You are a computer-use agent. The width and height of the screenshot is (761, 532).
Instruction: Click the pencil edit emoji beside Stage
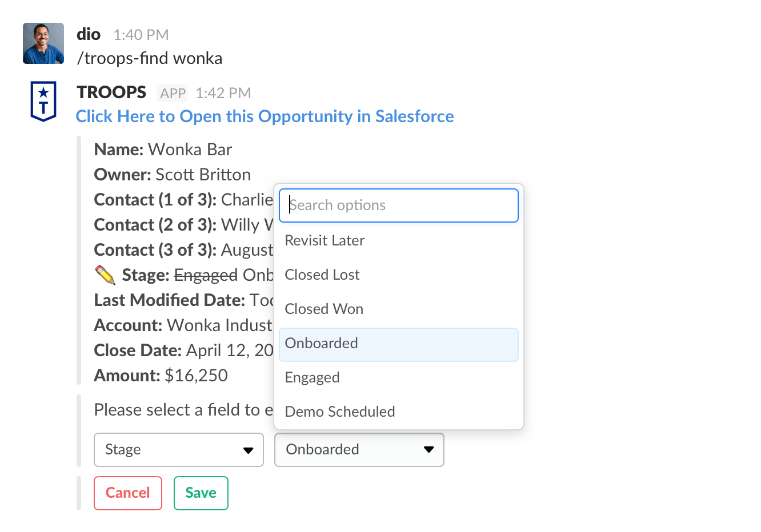tap(105, 275)
